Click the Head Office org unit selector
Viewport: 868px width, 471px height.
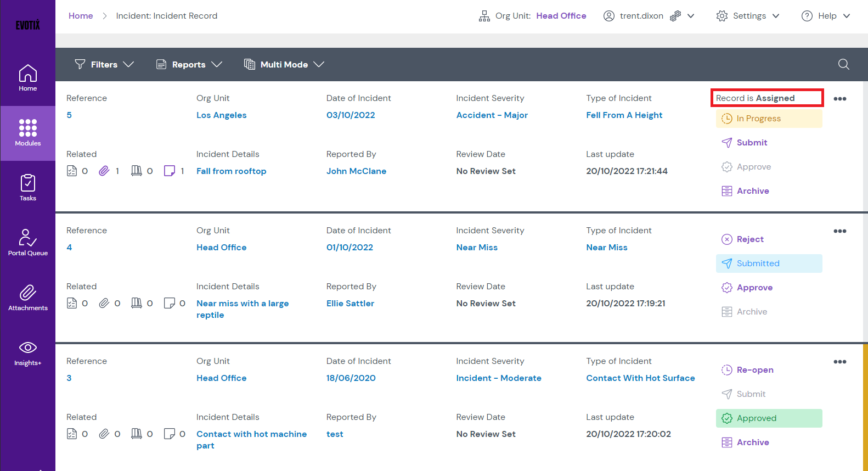[x=561, y=16]
